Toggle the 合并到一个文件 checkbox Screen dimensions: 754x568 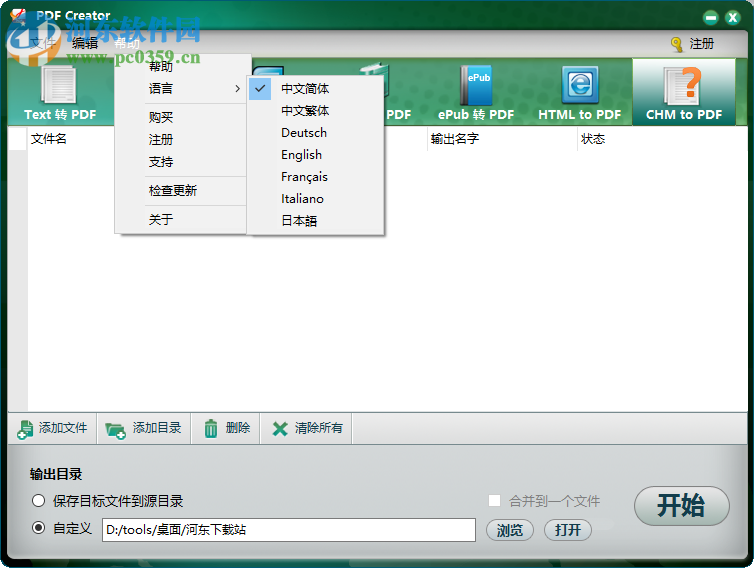pos(494,501)
